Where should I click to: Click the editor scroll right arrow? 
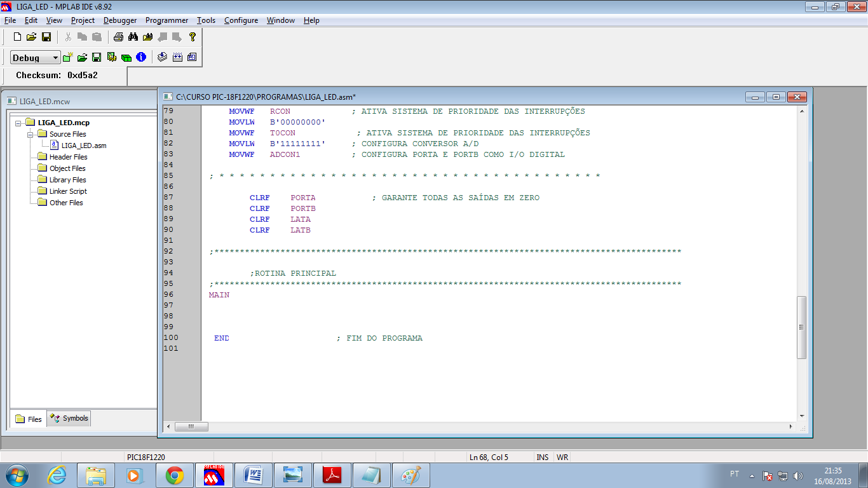pyautogui.click(x=791, y=427)
